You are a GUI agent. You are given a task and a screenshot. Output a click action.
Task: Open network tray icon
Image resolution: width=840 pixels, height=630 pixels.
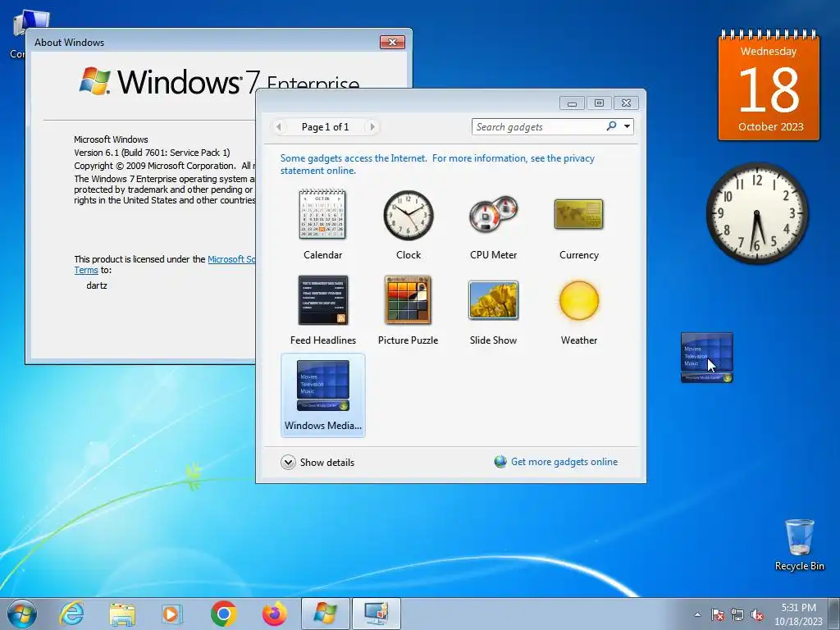tap(737, 614)
